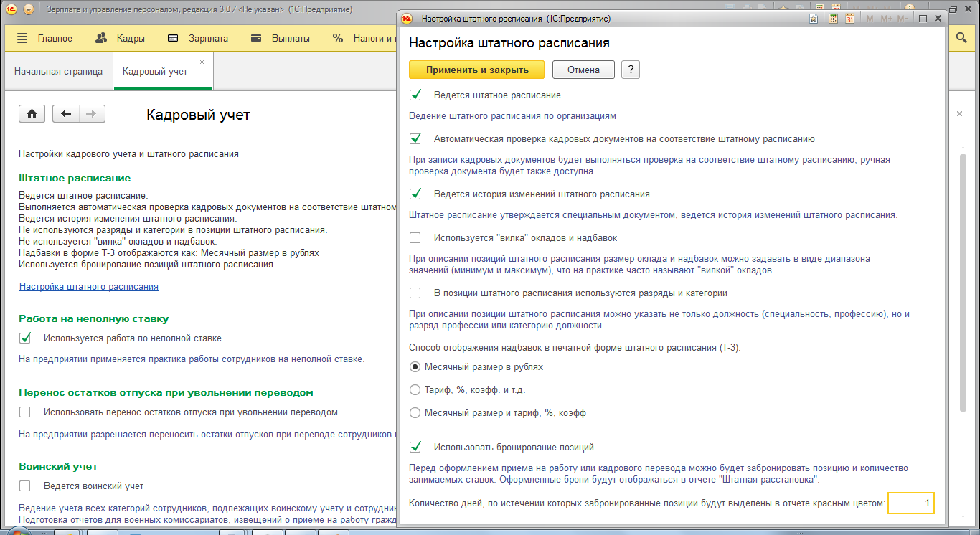980x535 pixels.
Task: Open 'Настройка штатного расписания' link
Action: click(89, 286)
